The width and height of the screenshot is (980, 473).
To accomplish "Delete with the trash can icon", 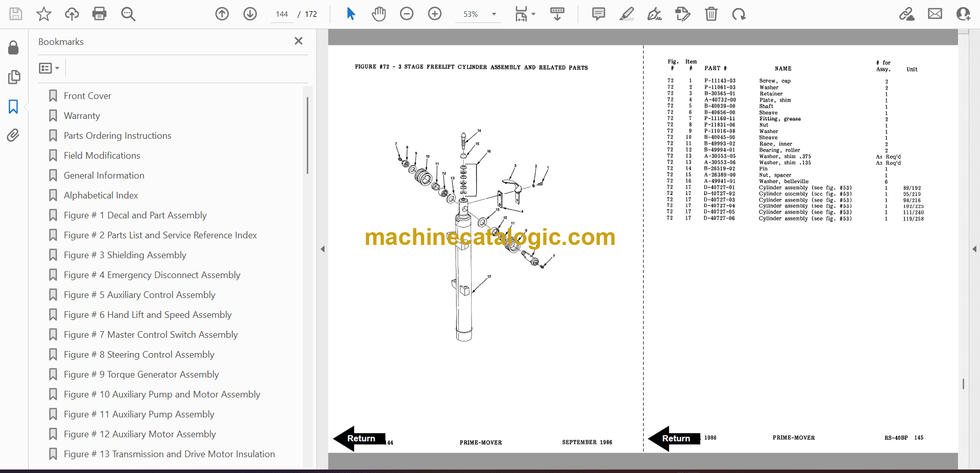I will pos(711,14).
